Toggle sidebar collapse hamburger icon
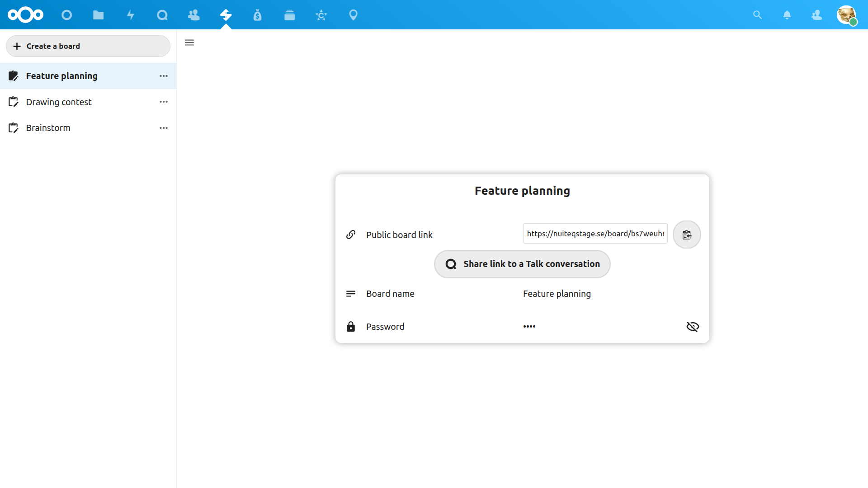 [189, 42]
